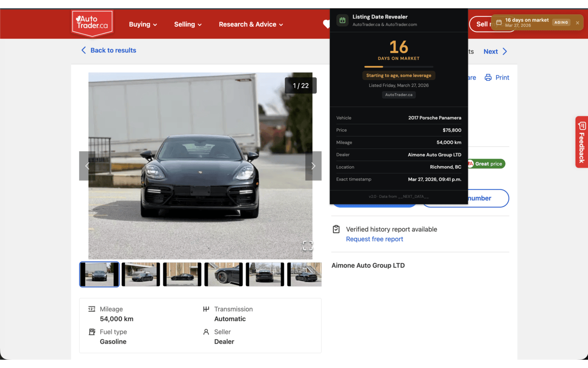Click the '54,000 km' mileage value in details card
Screen dimensions: 588x368
tap(117, 319)
